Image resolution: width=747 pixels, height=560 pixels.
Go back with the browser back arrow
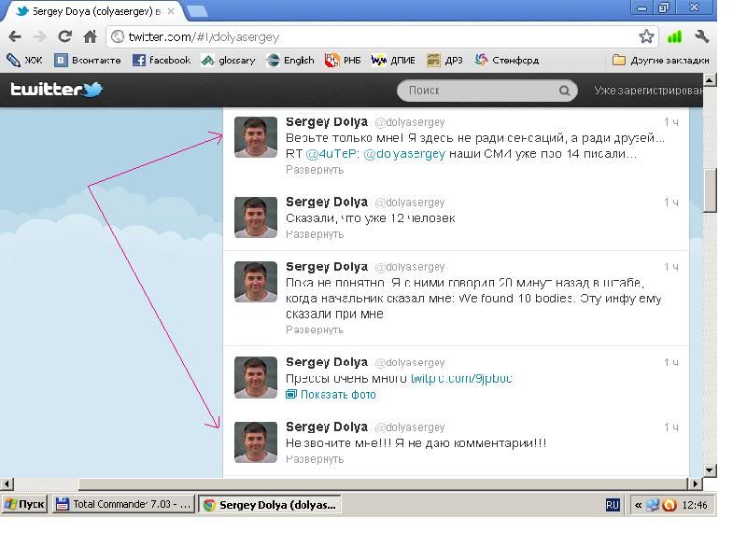click(15, 36)
